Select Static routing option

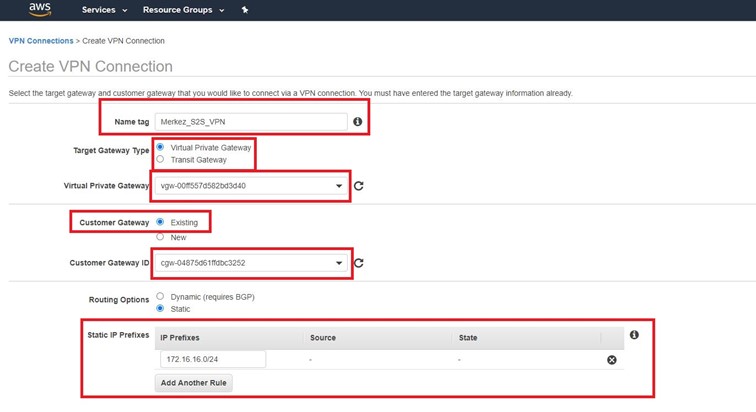[160, 309]
